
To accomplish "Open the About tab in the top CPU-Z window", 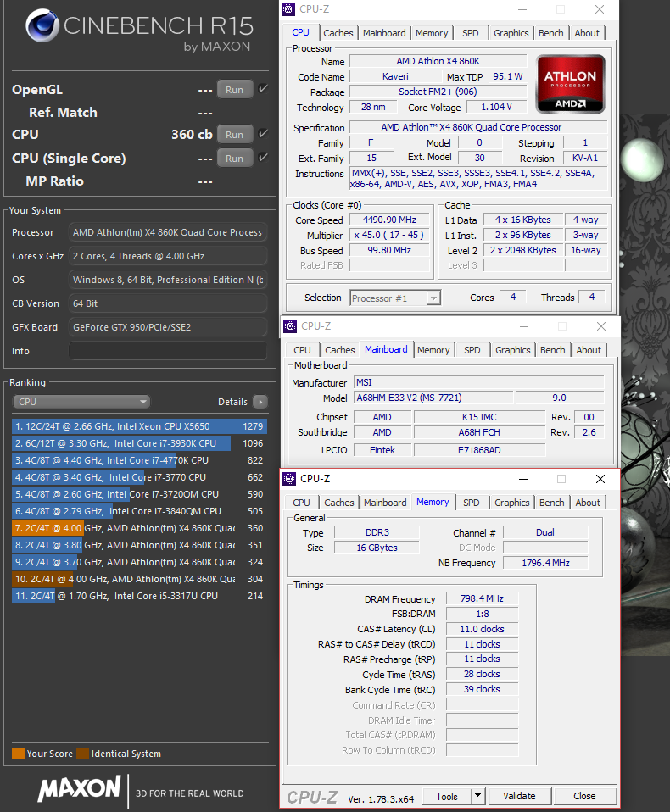I will [587, 33].
